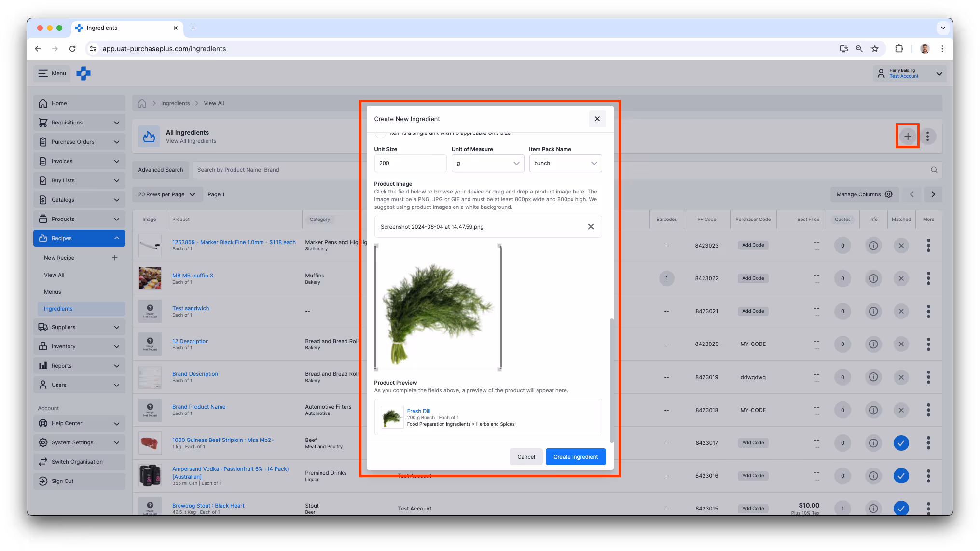Select the Inventory sidebar icon
Viewport: 980px width, 551px height.
tap(43, 346)
